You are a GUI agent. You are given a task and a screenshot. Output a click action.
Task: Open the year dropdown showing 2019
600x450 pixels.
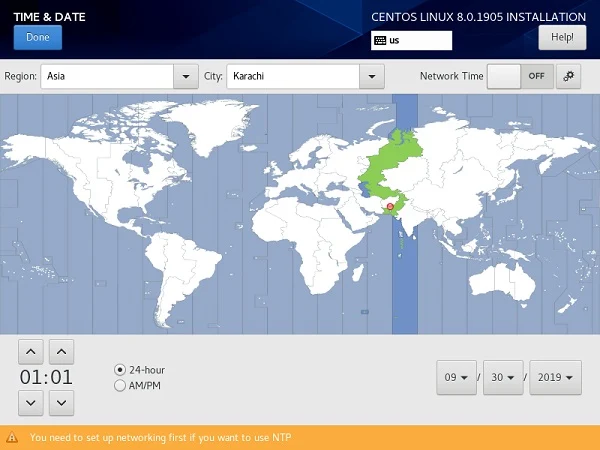pos(555,377)
